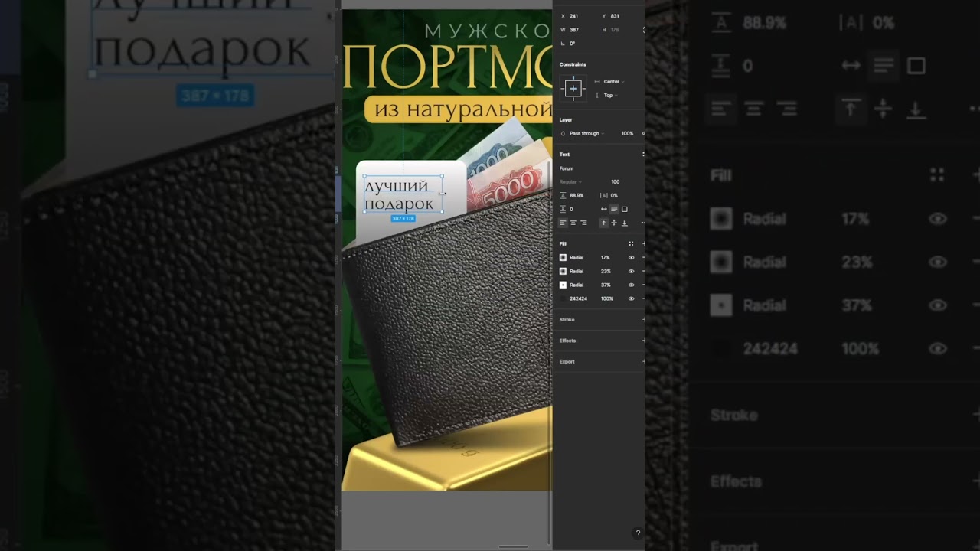
Task: Align text to middle vertically
Action: 614,223
